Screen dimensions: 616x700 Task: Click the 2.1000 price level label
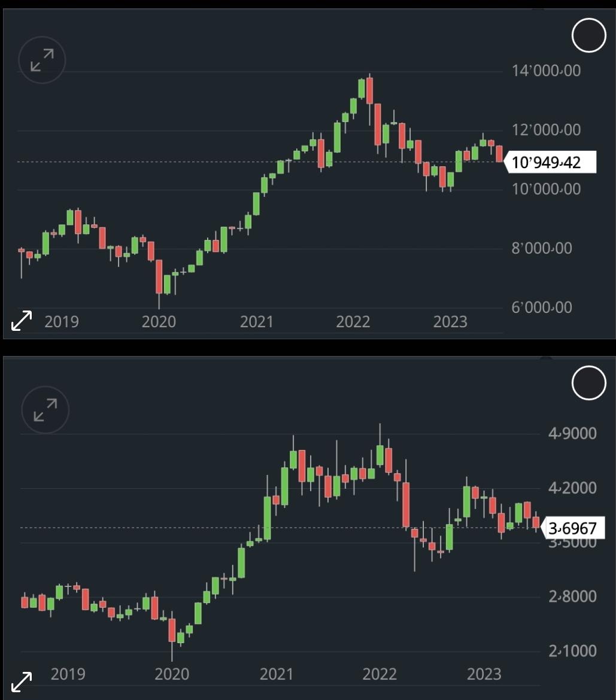click(x=572, y=650)
